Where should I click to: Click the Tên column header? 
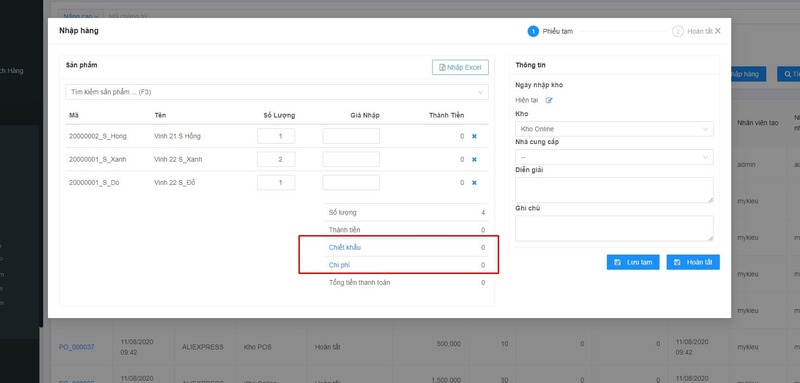[x=160, y=115]
